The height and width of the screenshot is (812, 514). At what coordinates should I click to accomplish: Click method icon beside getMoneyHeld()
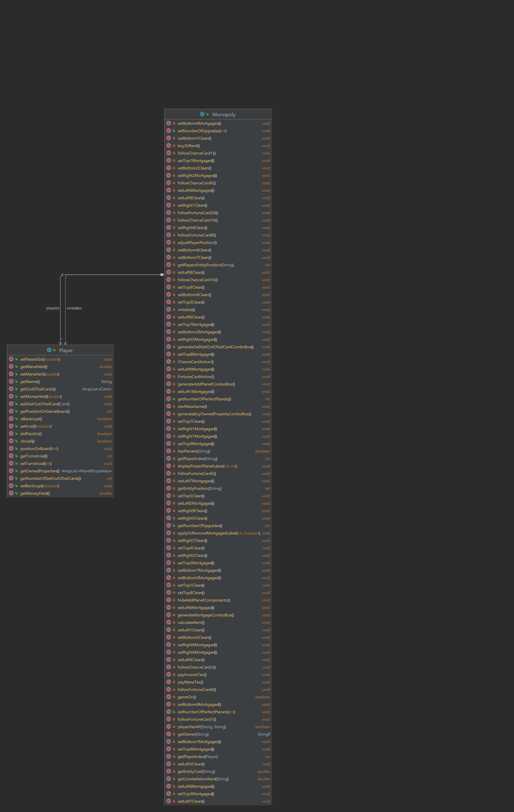[11, 493]
